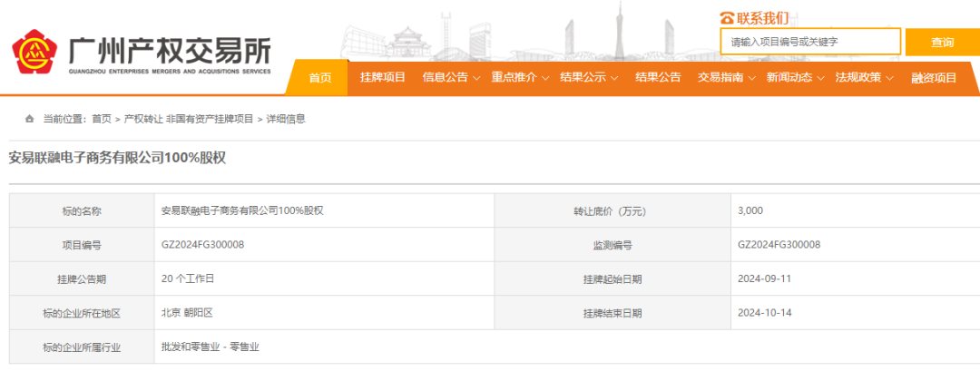Select the 转让底价 value 3,000
This screenshot has height=381, width=980.
tap(750, 211)
